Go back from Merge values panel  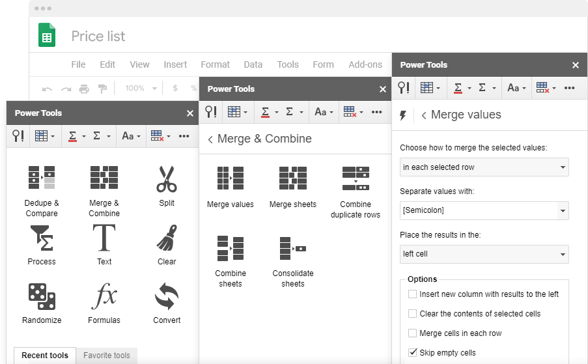[424, 115]
